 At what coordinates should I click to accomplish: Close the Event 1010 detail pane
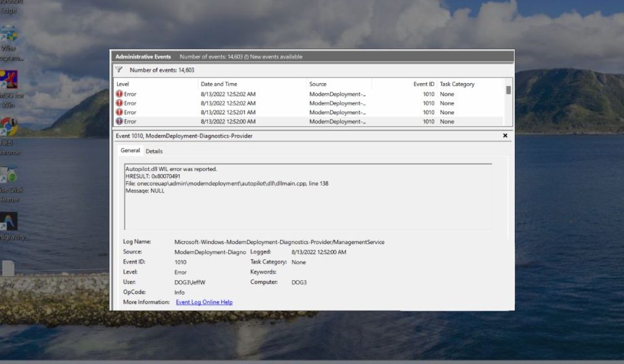tap(505, 136)
